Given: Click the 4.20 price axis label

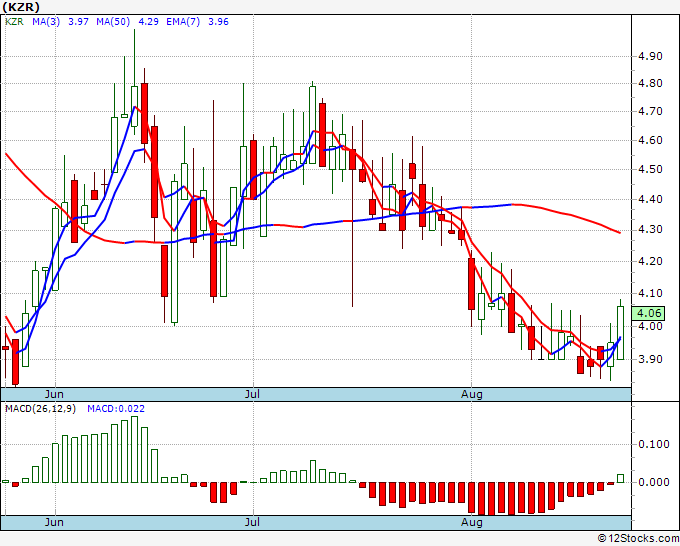Looking at the screenshot, I should (651, 261).
